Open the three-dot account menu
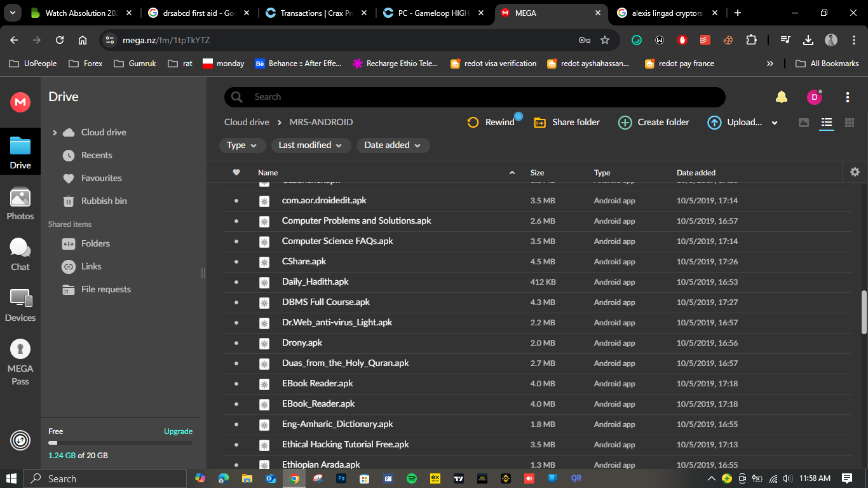 click(x=848, y=97)
